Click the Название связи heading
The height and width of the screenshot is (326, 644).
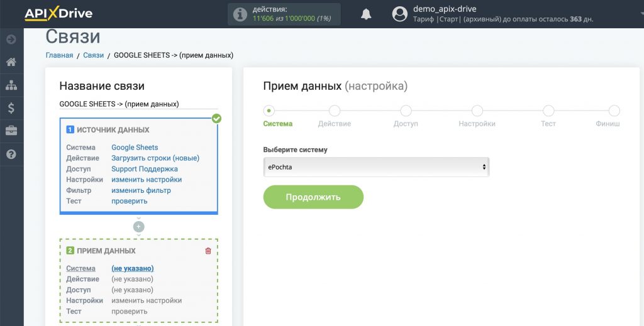102,86
